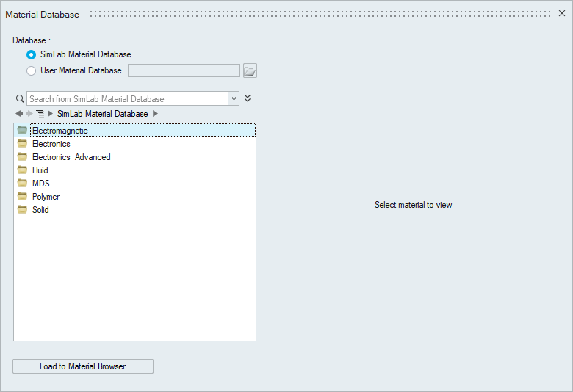The height and width of the screenshot is (392, 573).
Task: Click the back navigation arrow
Action: 19,114
